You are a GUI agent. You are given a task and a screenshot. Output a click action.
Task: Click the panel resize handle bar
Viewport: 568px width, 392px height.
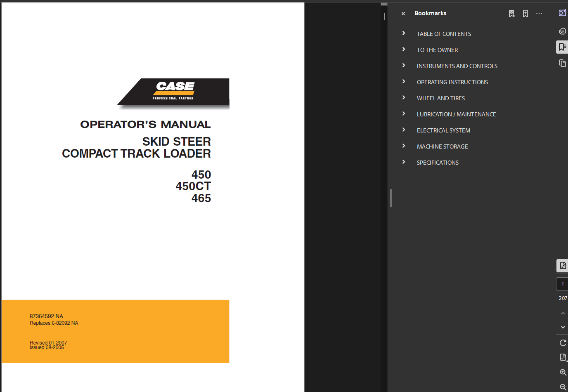(x=390, y=198)
